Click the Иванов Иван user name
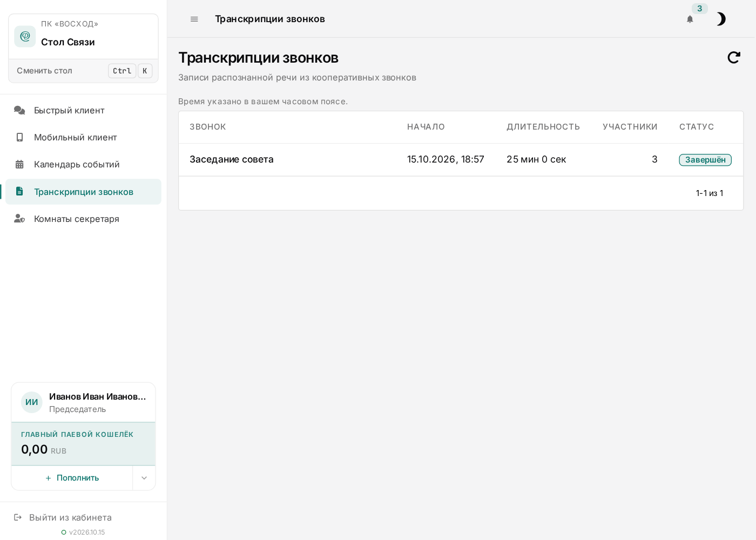The width and height of the screenshot is (756, 540). point(97,396)
